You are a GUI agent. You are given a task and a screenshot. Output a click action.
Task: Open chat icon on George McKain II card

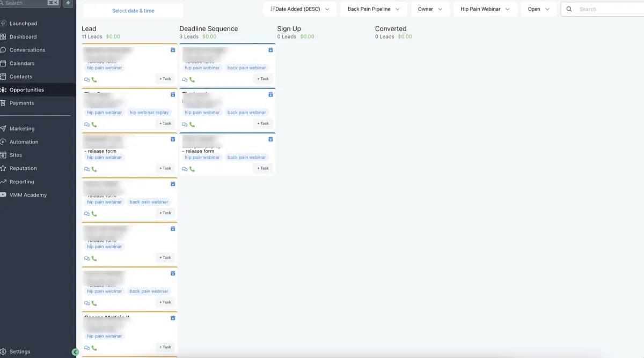point(87,348)
